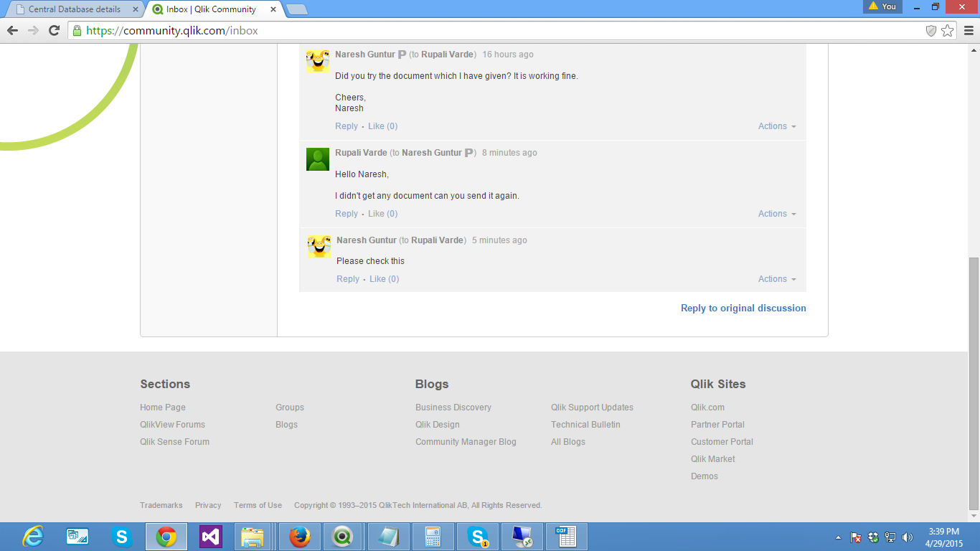
Task: Click recipient Rupali Varde in the 5 minutes ago message
Action: (x=438, y=240)
